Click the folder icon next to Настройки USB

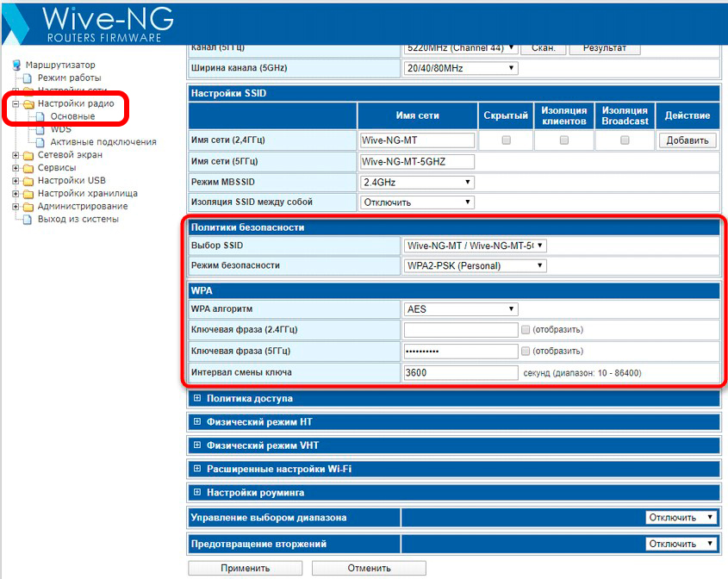pyautogui.click(x=28, y=181)
